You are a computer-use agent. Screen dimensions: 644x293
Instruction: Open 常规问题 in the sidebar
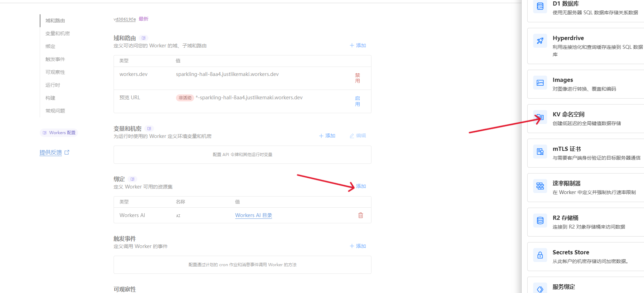pos(55,111)
